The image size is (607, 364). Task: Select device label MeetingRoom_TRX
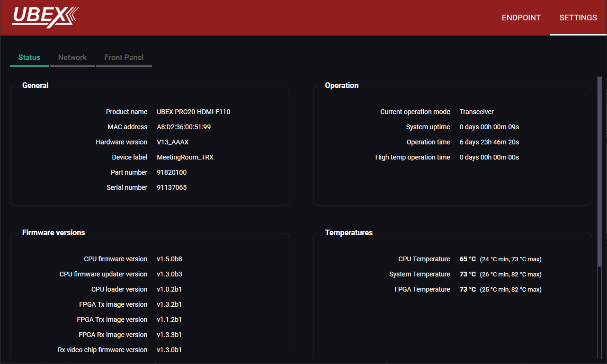185,157
